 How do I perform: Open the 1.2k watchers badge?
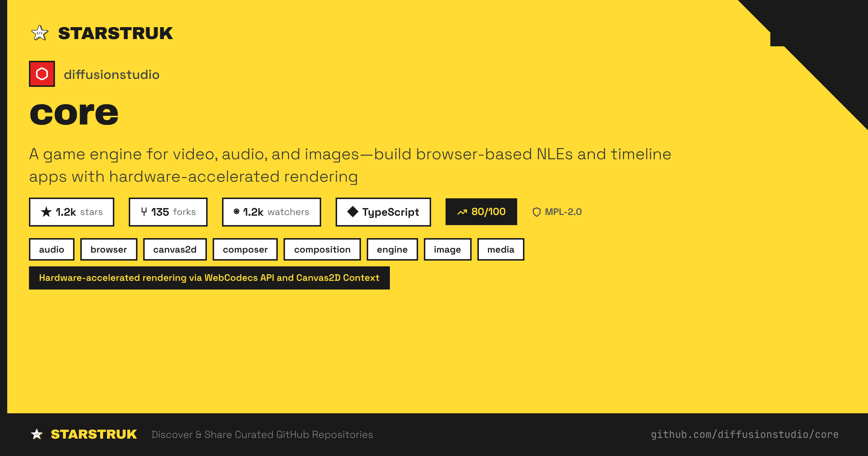click(x=272, y=212)
